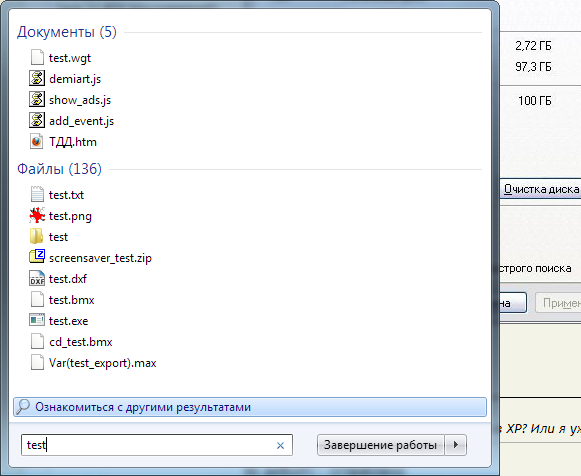
Task: Click the test.png red splat icon
Action: pos(37,216)
